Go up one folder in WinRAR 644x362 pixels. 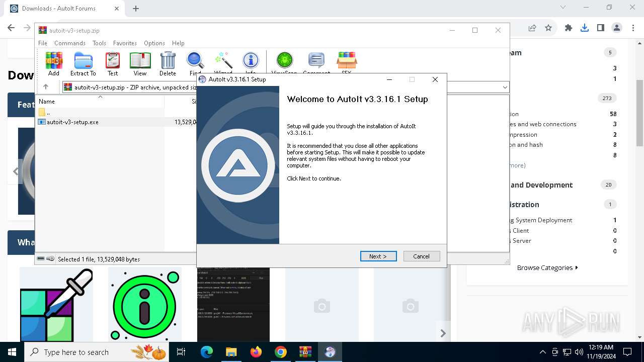pyautogui.click(x=46, y=87)
